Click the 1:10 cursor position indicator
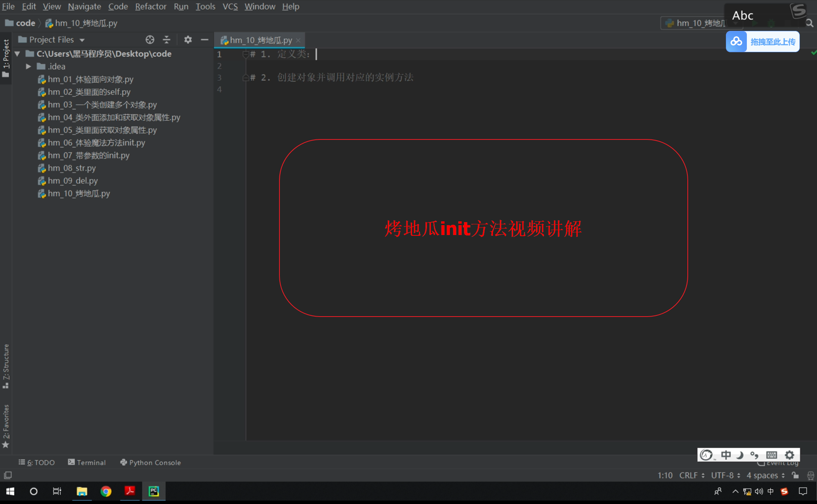 coord(665,475)
